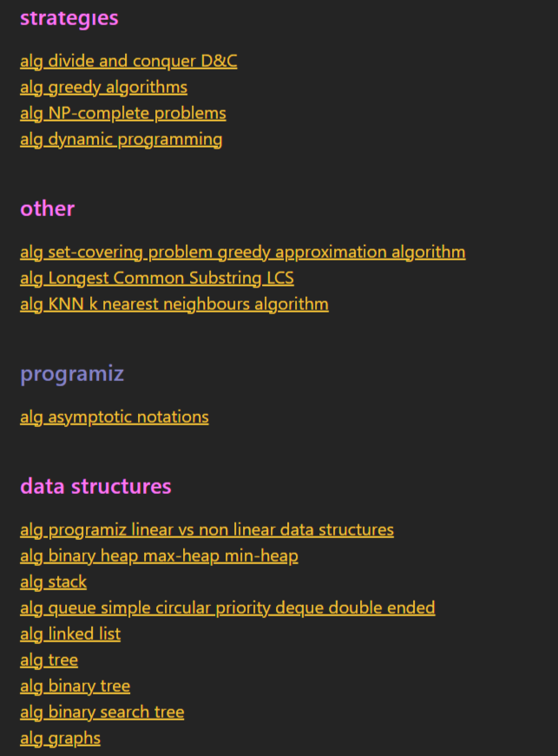Open alg NP-complete problems note
Image resolution: width=558 pixels, height=756 pixels.
[x=122, y=114]
